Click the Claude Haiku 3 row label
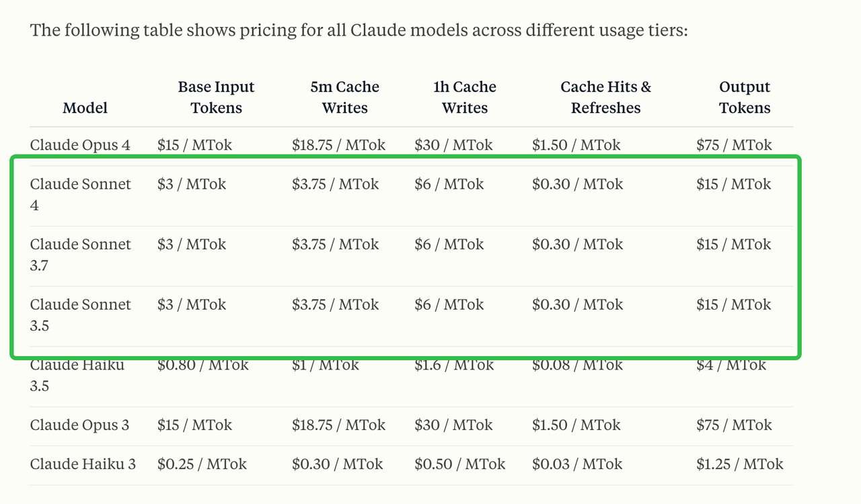 click(x=83, y=464)
